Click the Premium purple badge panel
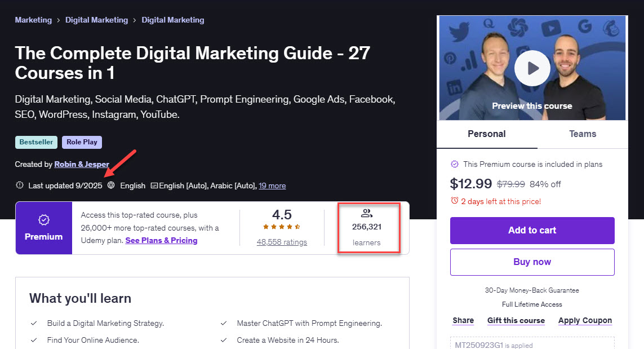Viewport: 644px width, 349px height. click(x=44, y=228)
